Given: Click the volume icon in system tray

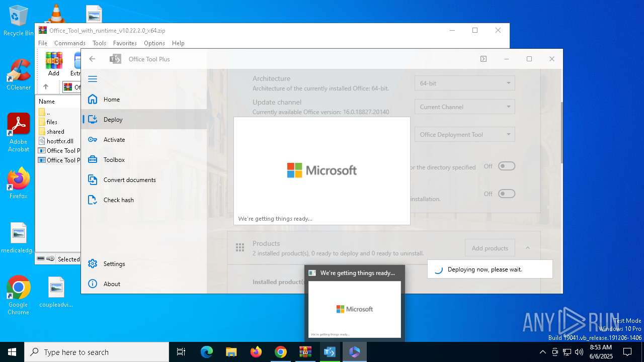Looking at the screenshot, I should point(579,352).
